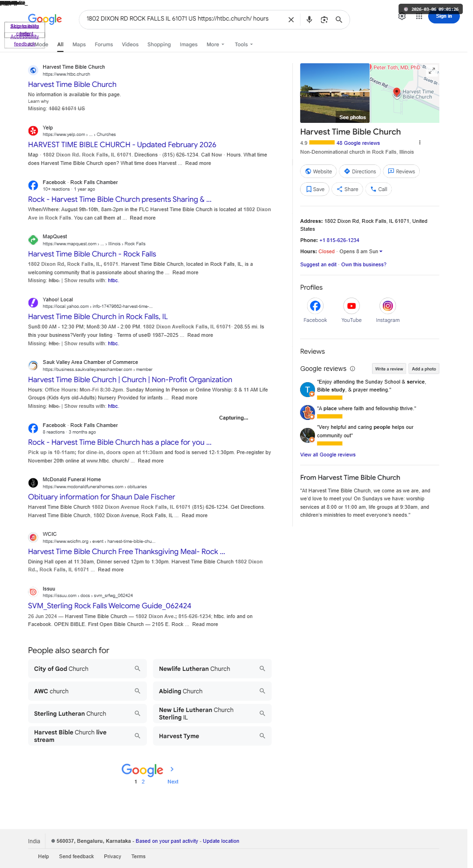473x868 pixels.
Task: Click the search icon beside Harvest Tyme
Action: 262,736
